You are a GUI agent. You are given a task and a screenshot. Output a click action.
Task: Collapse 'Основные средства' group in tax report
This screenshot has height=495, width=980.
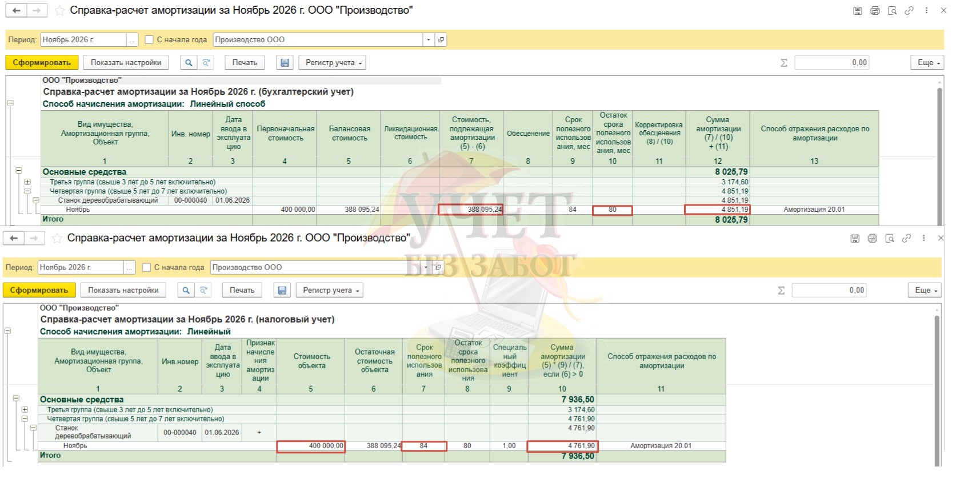click(x=16, y=399)
